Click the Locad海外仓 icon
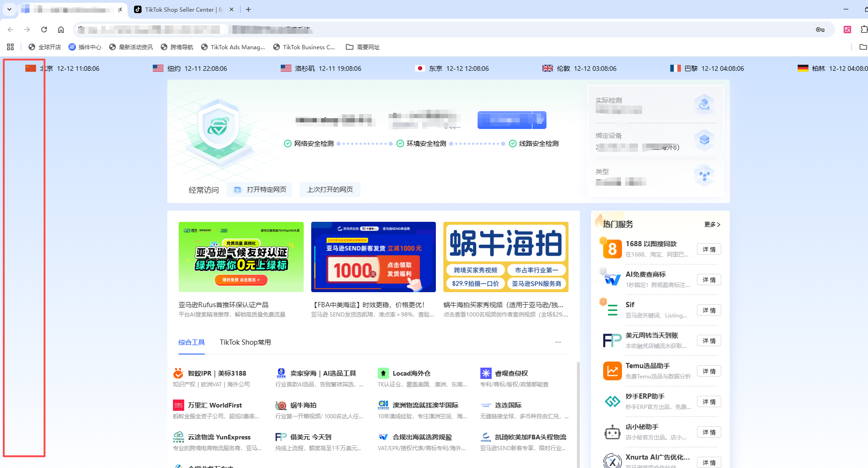 383,373
